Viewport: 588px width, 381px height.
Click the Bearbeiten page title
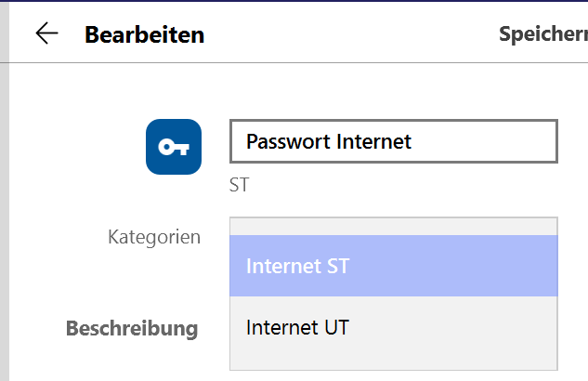pos(144,35)
